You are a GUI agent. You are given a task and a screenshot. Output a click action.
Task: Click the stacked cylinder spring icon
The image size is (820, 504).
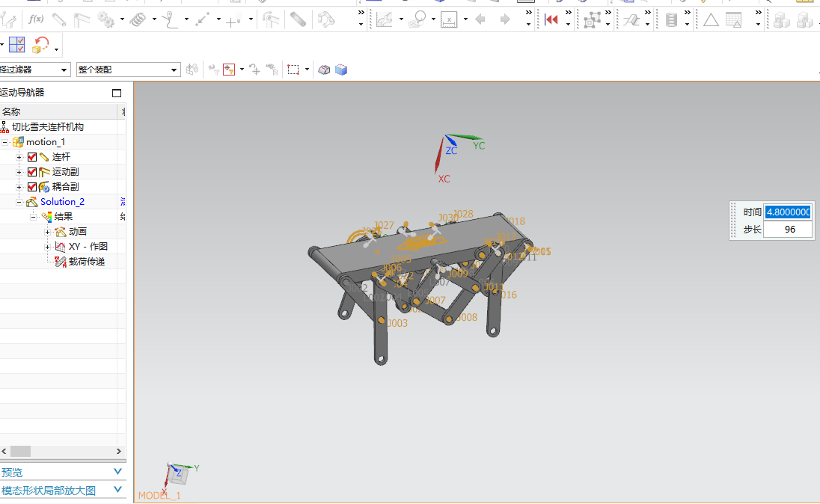click(x=671, y=20)
